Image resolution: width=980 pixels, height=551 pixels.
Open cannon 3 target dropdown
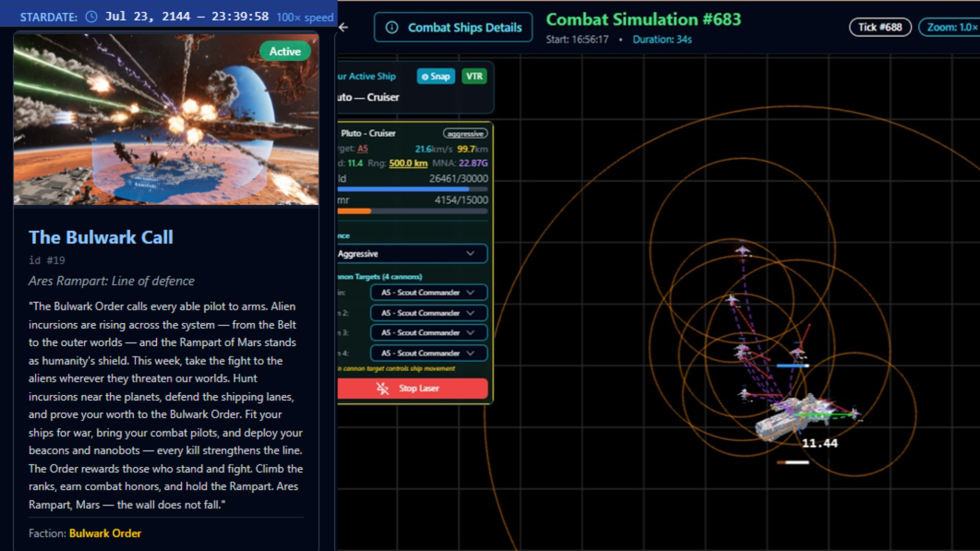click(x=429, y=333)
